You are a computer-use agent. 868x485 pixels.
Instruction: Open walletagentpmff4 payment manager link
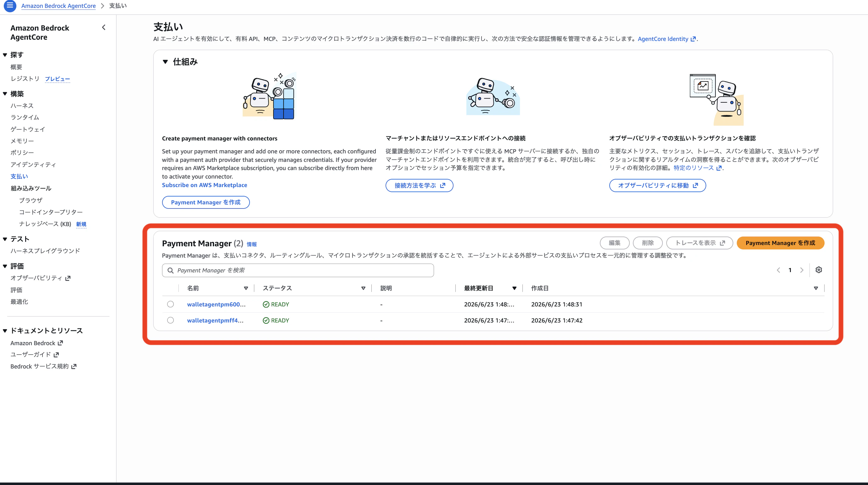215,320
